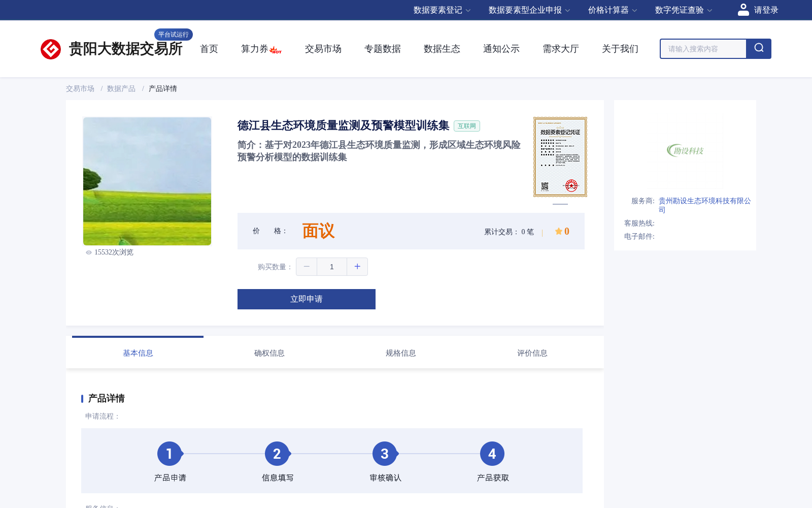The width and height of the screenshot is (812, 508).
Task: Go to 首页 in navigation
Action: click(209, 49)
